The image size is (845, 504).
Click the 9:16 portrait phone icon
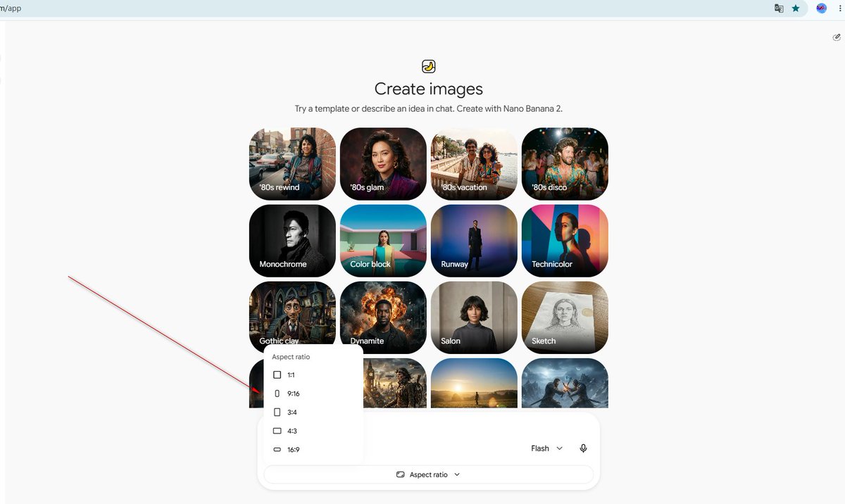(277, 393)
